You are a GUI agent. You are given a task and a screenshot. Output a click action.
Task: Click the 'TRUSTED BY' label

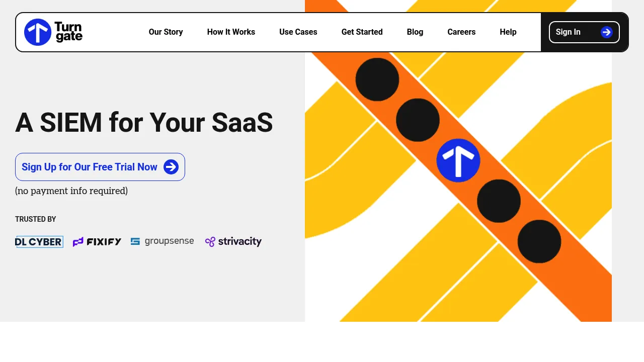click(35, 219)
